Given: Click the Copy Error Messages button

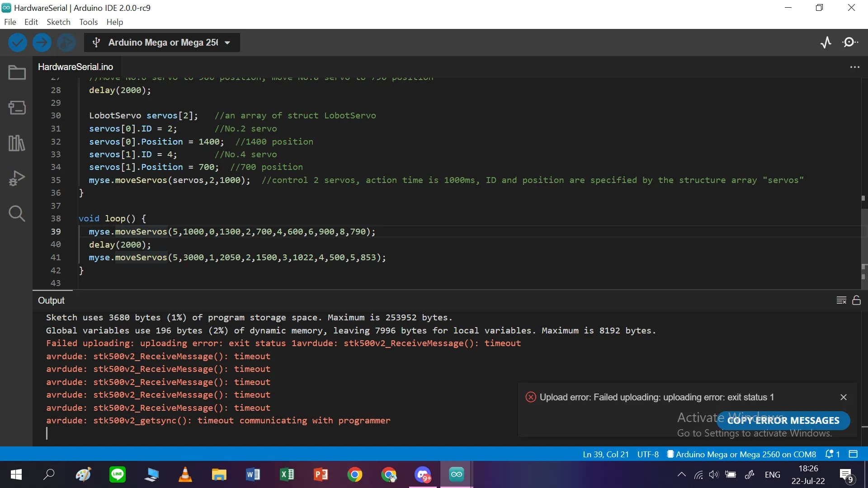Looking at the screenshot, I should 783,420.
